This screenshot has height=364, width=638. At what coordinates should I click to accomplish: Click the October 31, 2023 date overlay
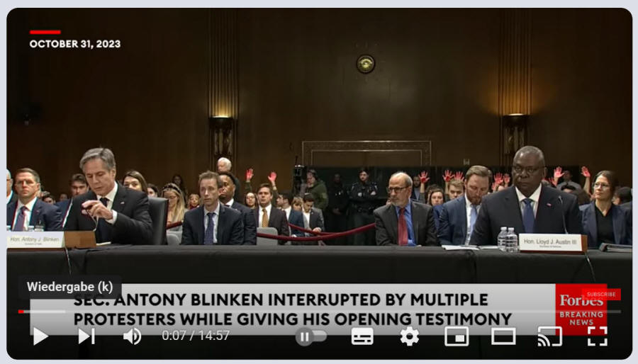(75, 44)
